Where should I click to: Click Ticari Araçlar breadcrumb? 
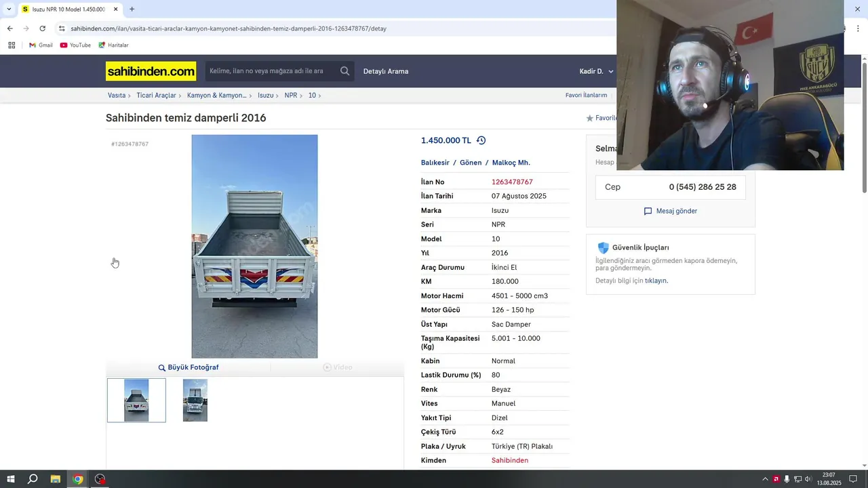pos(156,96)
